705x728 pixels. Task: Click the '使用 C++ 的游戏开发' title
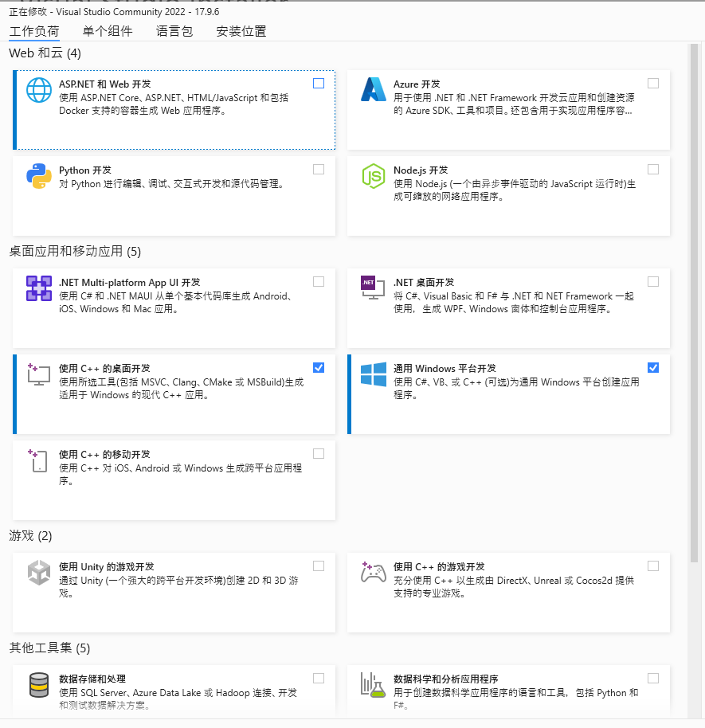coord(440,567)
